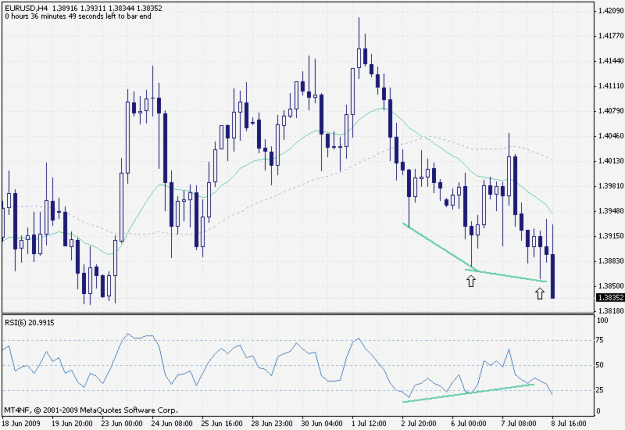Image resolution: width=625 pixels, height=430 pixels.
Task: Click the 30 Jun 04:00 time label
Action: click(322, 423)
